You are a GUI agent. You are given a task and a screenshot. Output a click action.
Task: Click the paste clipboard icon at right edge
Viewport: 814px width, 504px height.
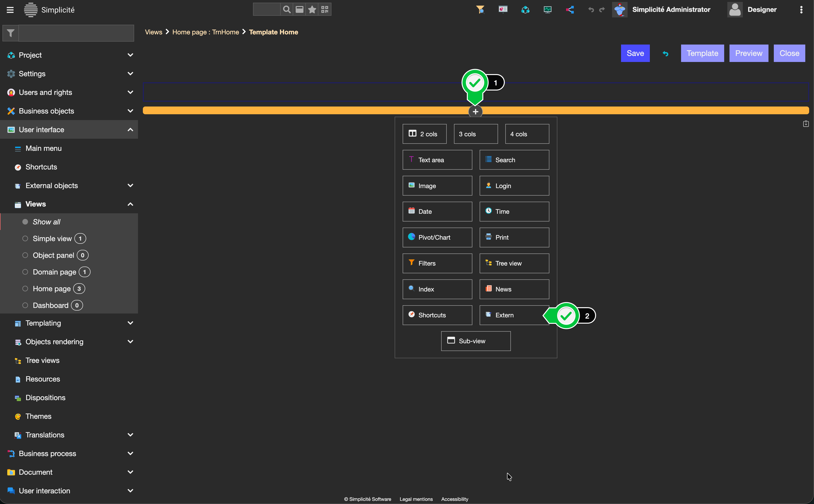806,124
